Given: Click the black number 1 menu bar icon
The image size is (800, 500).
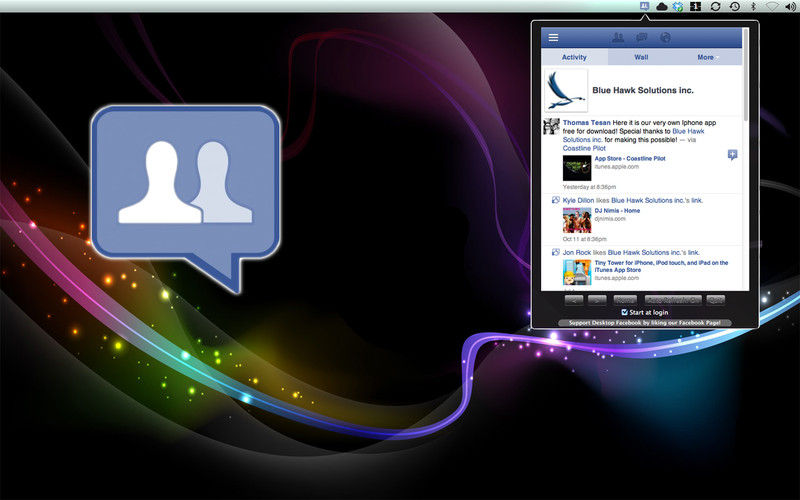Looking at the screenshot, I should pyautogui.click(x=695, y=7).
